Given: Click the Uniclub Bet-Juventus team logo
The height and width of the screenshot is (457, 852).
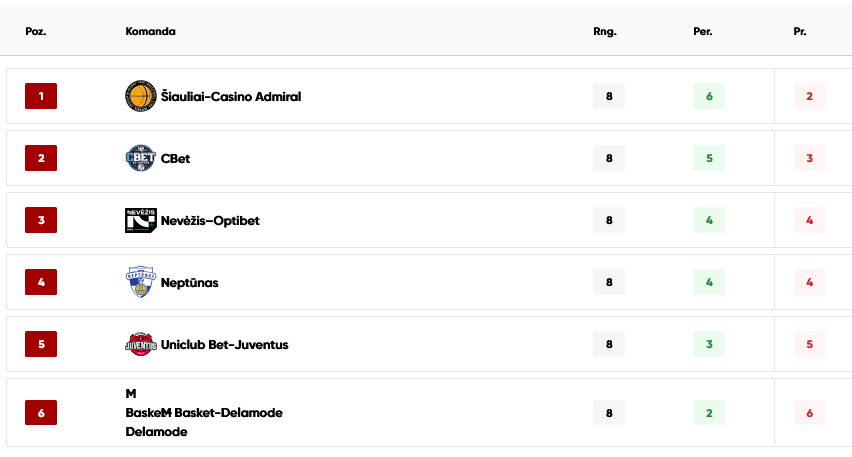Looking at the screenshot, I should 141,344.
